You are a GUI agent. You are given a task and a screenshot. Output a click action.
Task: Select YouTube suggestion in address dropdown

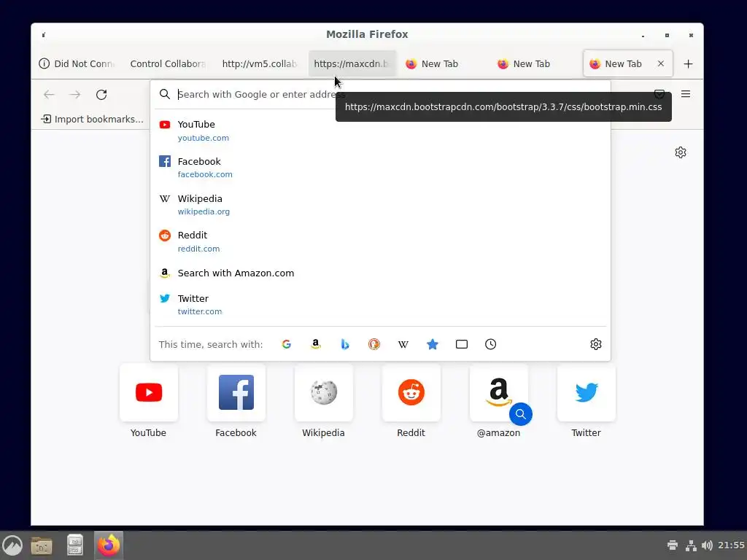point(380,131)
